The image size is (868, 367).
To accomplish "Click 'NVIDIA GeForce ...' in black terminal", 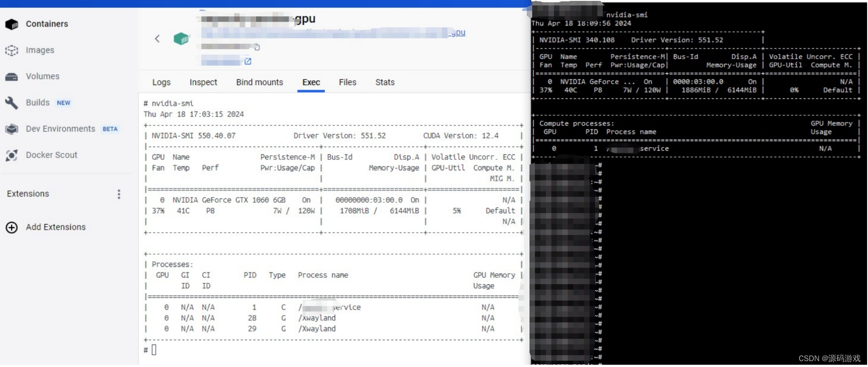I will (598, 82).
